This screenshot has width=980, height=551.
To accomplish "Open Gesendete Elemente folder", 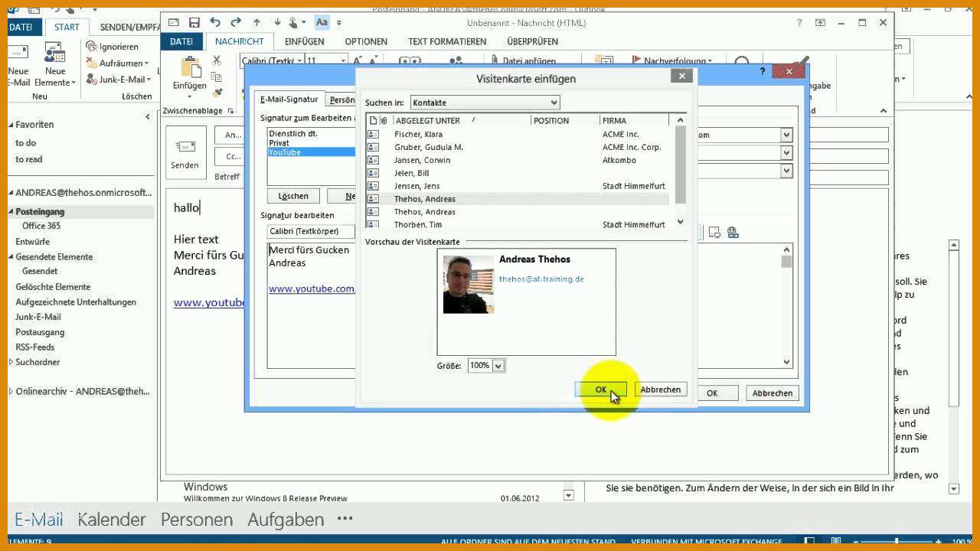I will 54,256.
